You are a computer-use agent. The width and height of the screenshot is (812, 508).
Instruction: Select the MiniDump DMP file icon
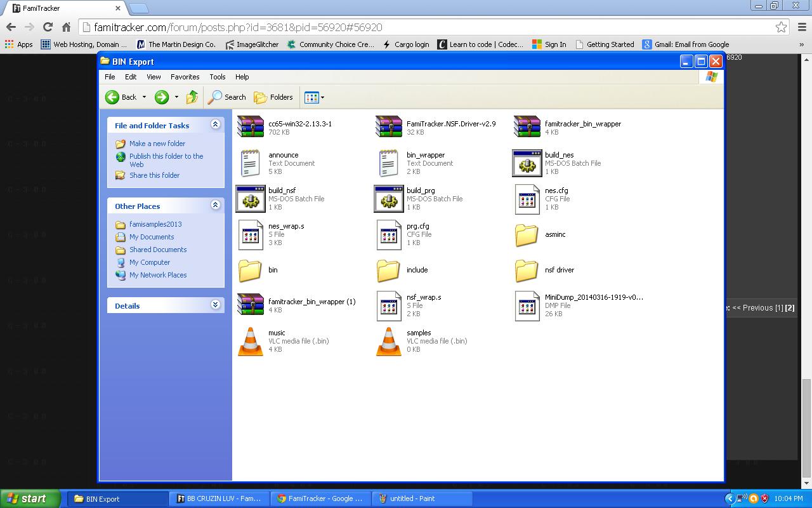coord(527,305)
